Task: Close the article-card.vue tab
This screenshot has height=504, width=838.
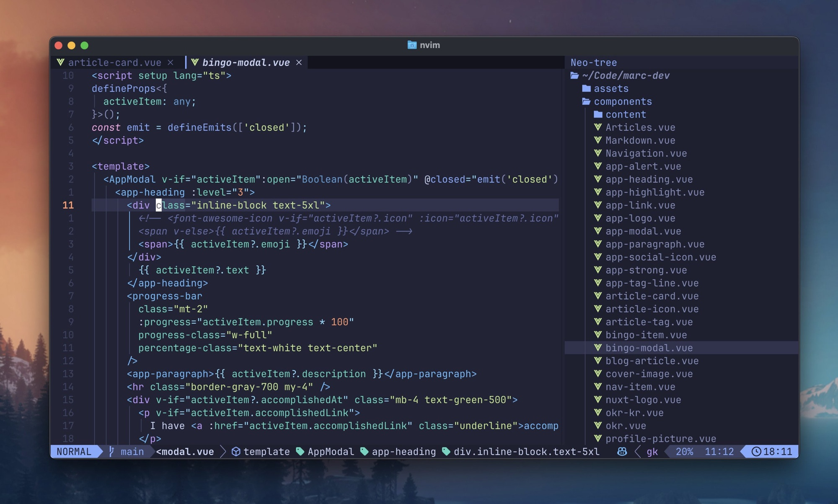Action: pos(171,62)
